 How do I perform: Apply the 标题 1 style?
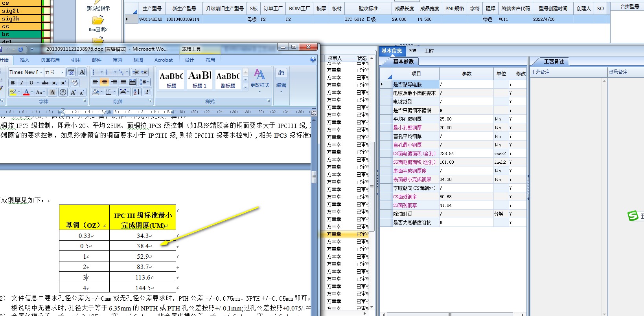pyautogui.click(x=200, y=79)
